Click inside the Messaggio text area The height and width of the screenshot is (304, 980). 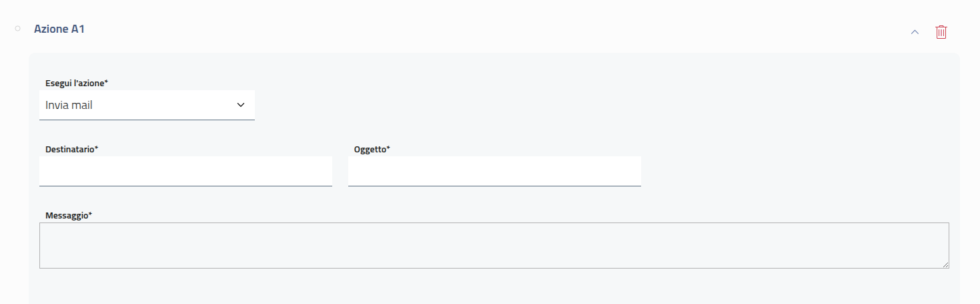click(x=494, y=245)
